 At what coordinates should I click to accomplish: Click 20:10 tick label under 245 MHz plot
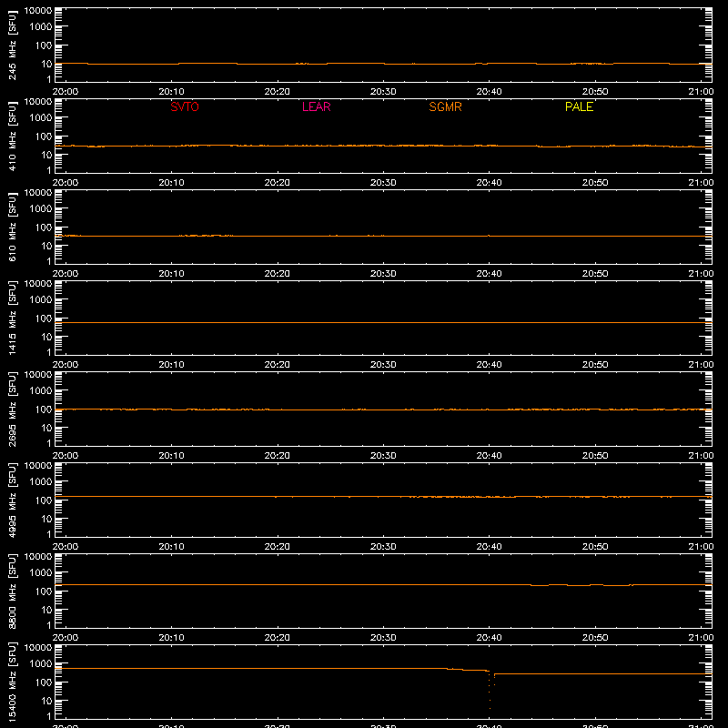(171, 92)
